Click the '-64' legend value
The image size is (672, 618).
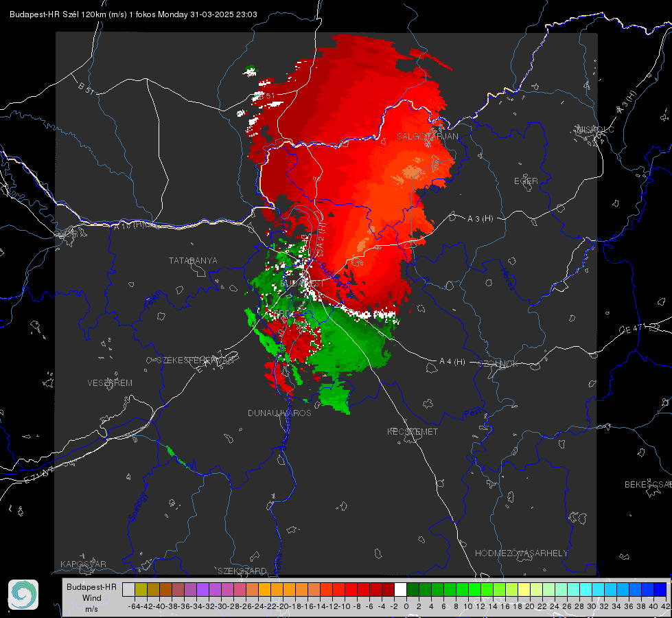point(135,606)
